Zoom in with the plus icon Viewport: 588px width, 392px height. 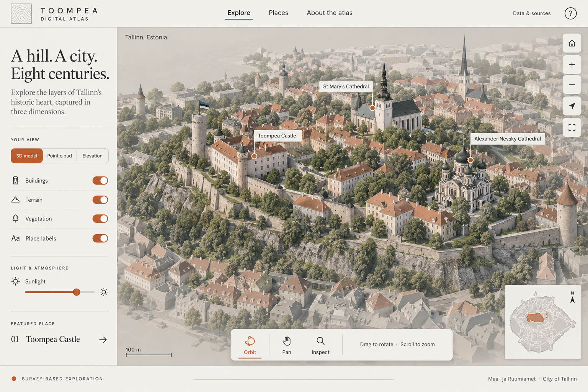pyautogui.click(x=572, y=65)
